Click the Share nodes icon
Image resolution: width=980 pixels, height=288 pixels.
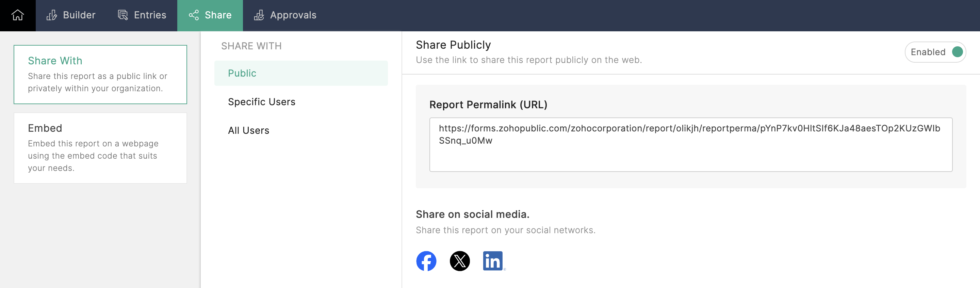click(x=194, y=15)
